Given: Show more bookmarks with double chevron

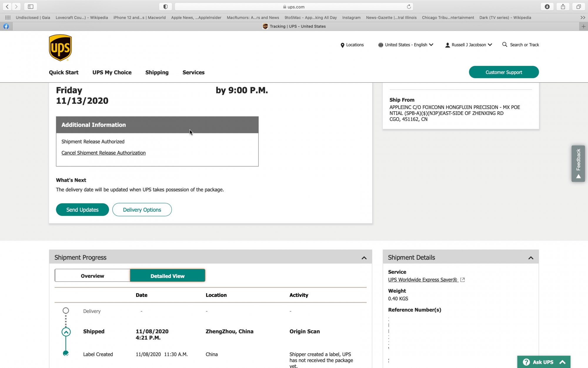Looking at the screenshot, I should click(583, 18).
